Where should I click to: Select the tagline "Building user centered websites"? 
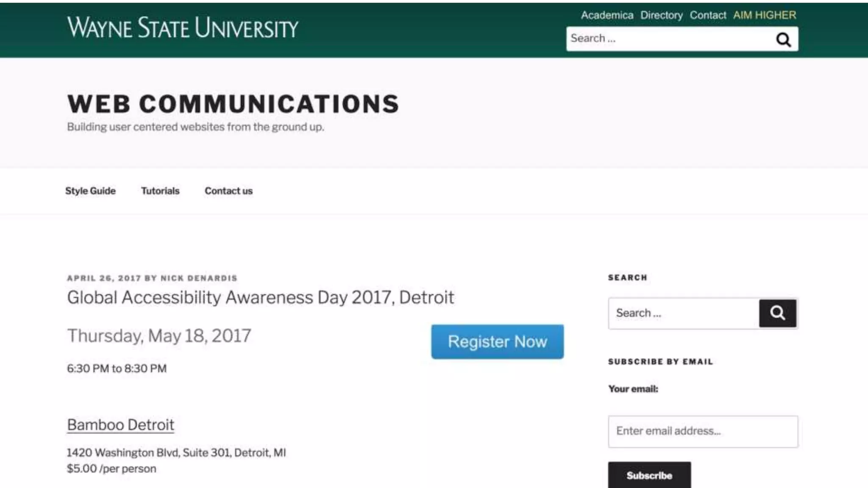pos(146,127)
